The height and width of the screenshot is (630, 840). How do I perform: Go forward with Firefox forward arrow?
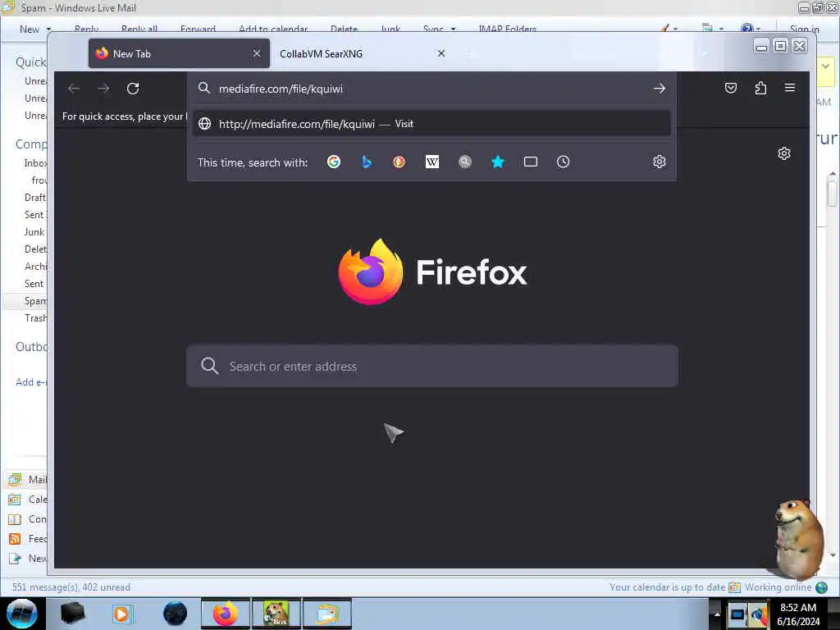point(103,89)
